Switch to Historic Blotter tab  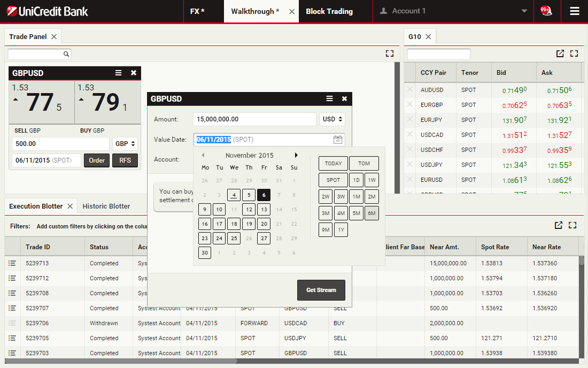tap(106, 206)
